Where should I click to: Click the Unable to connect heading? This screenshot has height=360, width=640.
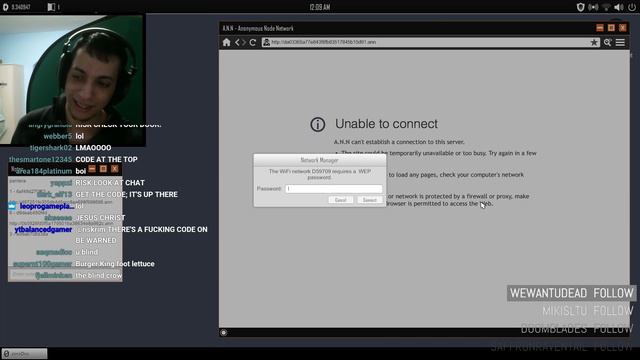[386, 124]
